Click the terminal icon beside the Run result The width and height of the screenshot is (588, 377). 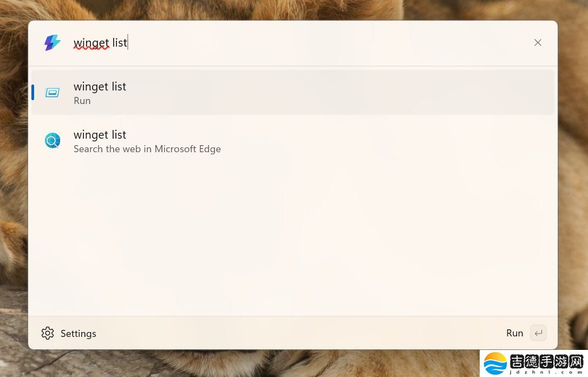pos(53,93)
